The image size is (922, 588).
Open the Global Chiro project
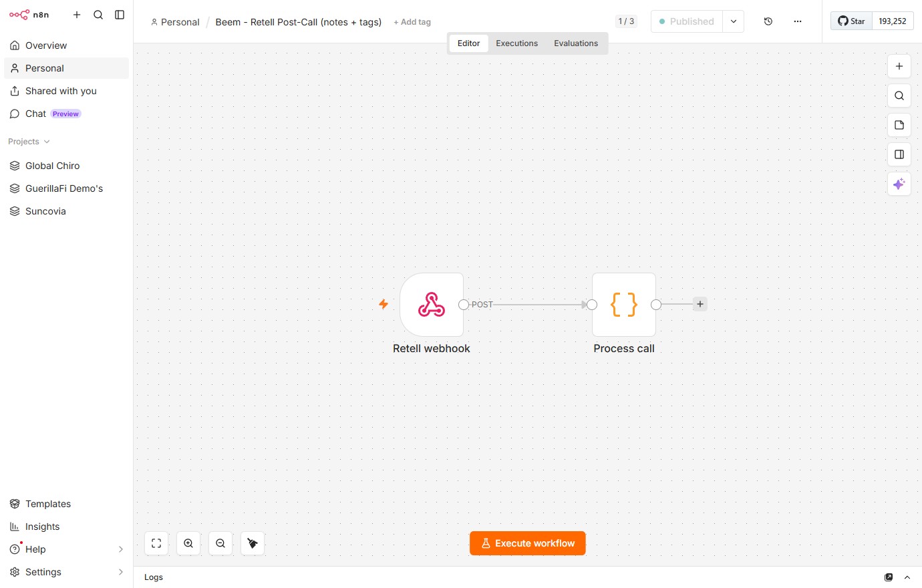point(66,166)
